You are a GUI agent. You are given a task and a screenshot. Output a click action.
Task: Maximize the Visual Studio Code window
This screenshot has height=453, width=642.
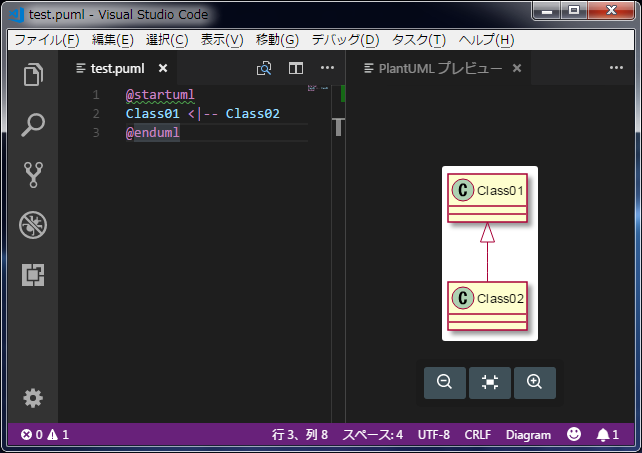pyautogui.click(x=574, y=11)
